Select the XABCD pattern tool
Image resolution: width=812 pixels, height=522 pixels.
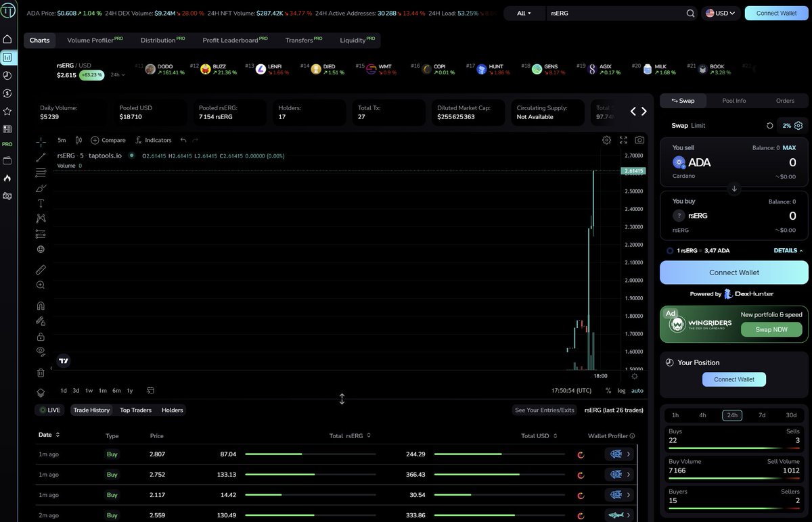41,218
